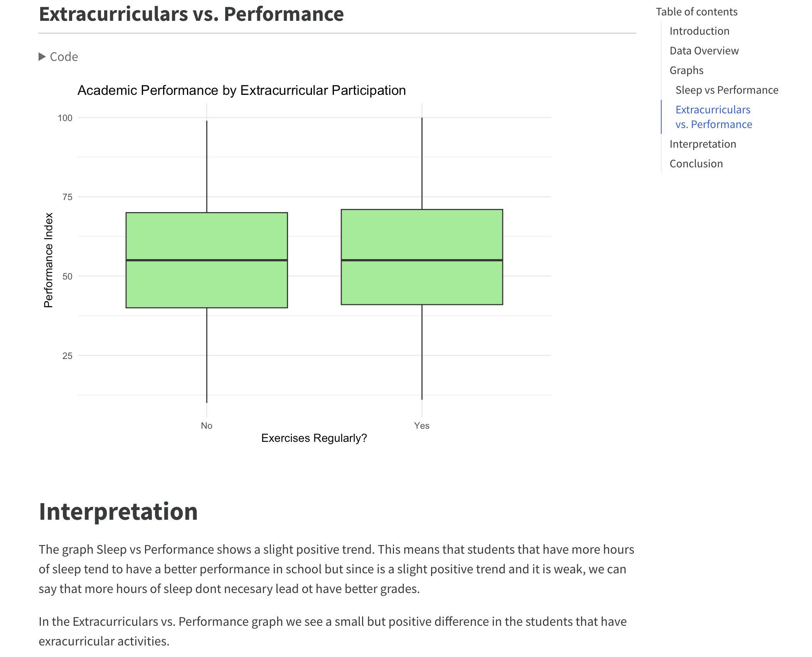Click the Exercises Regularly? axis label

[x=314, y=438]
